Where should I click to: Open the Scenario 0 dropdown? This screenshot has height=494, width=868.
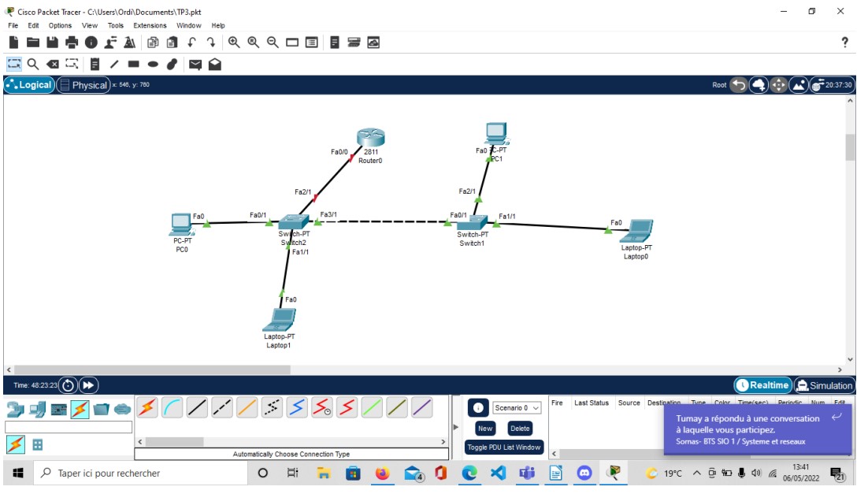click(x=517, y=408)
